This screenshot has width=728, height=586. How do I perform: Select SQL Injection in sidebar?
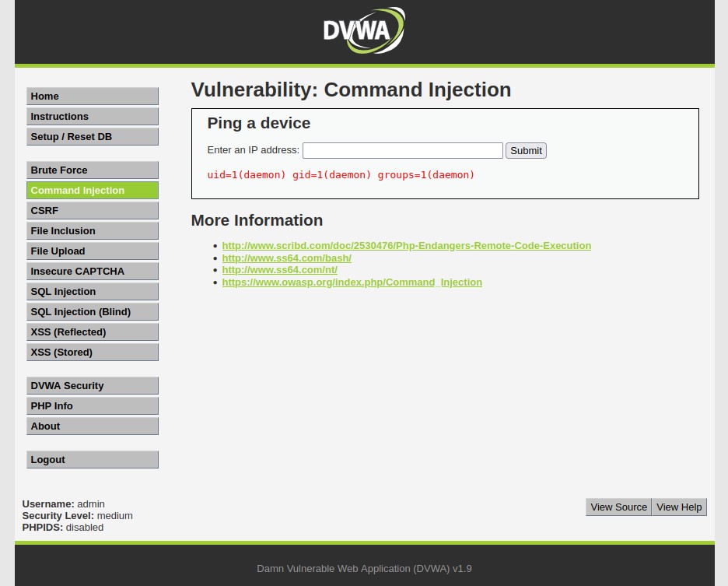tap(93, 291)
